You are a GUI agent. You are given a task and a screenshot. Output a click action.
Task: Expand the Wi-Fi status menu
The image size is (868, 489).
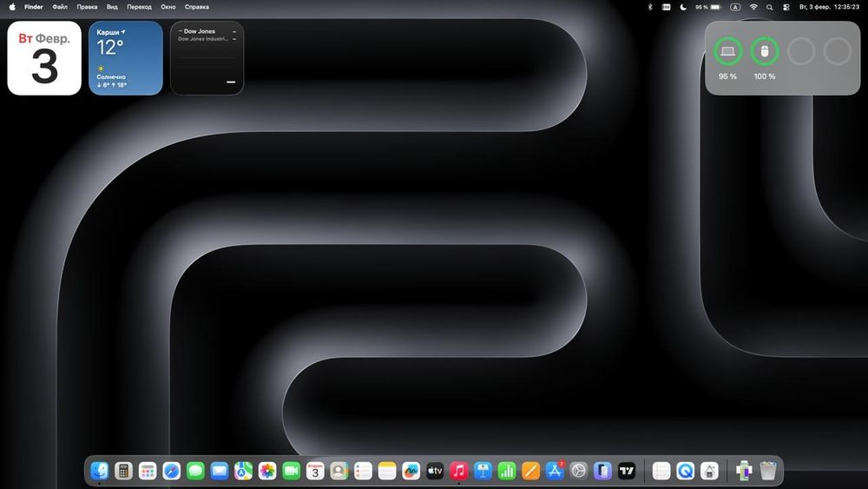point(753,7)
